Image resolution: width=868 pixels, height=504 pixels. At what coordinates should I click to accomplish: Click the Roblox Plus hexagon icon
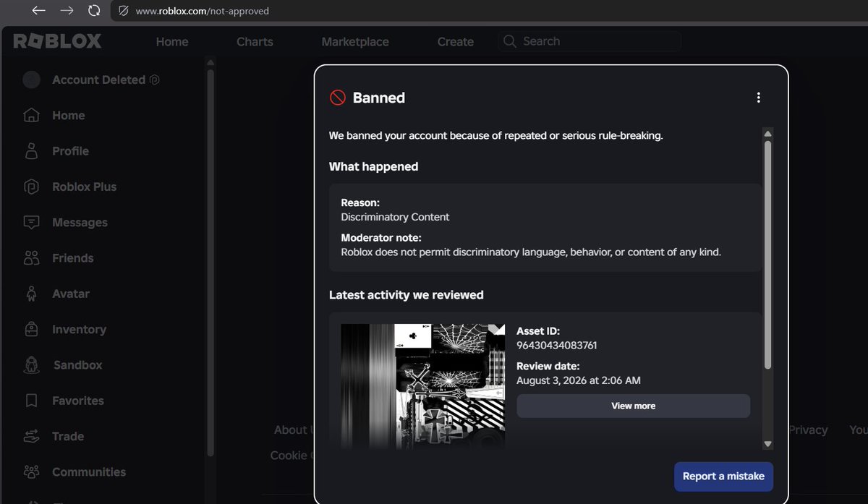coord(31,187)
